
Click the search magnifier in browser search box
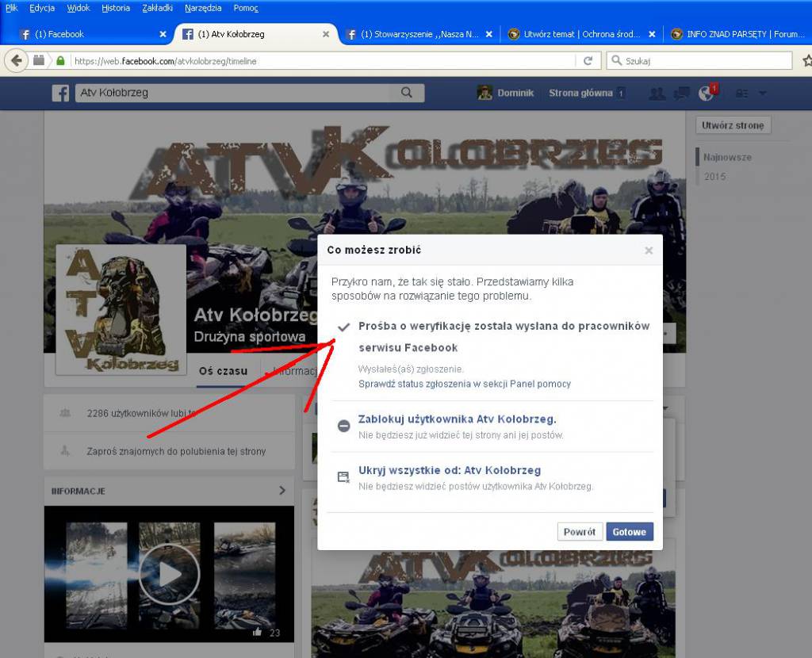point(616,60)
